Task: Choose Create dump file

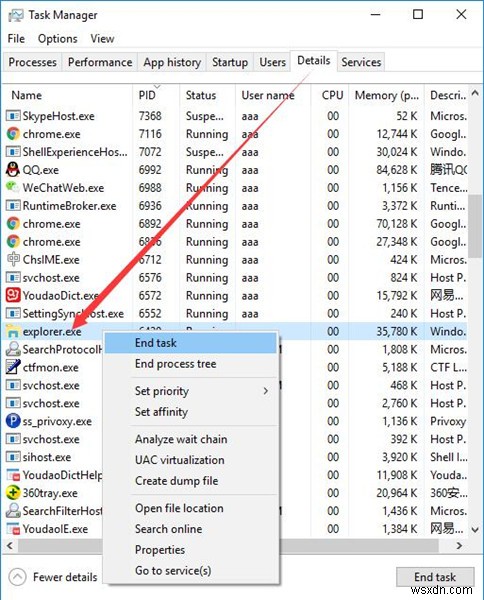Action: tap(191, 481)
